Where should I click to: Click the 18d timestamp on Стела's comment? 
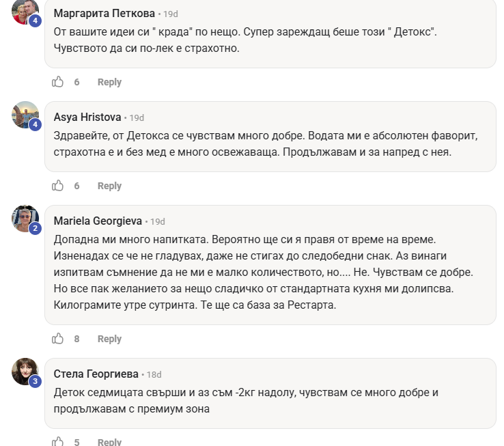(x=154, y=374)
